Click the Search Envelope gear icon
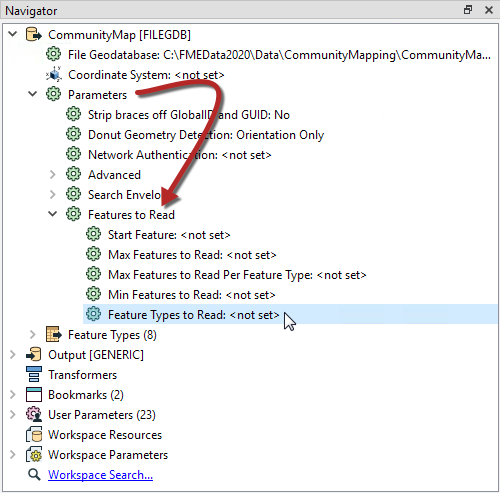Viewport: 500px width, 493px height. pyautogui.click(x=73, y=194)
